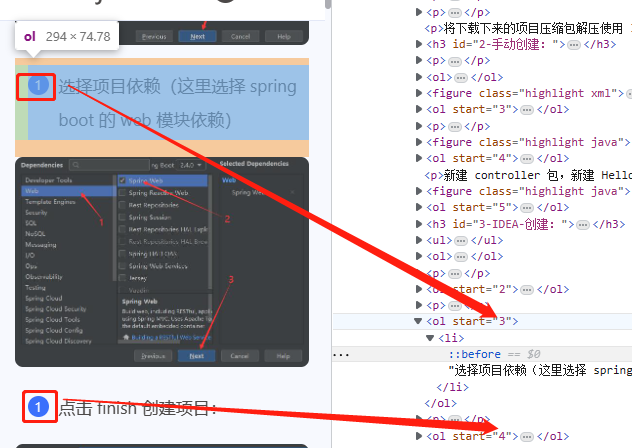Click the three-dot actions icon beside ::before row

click(341, 355)
